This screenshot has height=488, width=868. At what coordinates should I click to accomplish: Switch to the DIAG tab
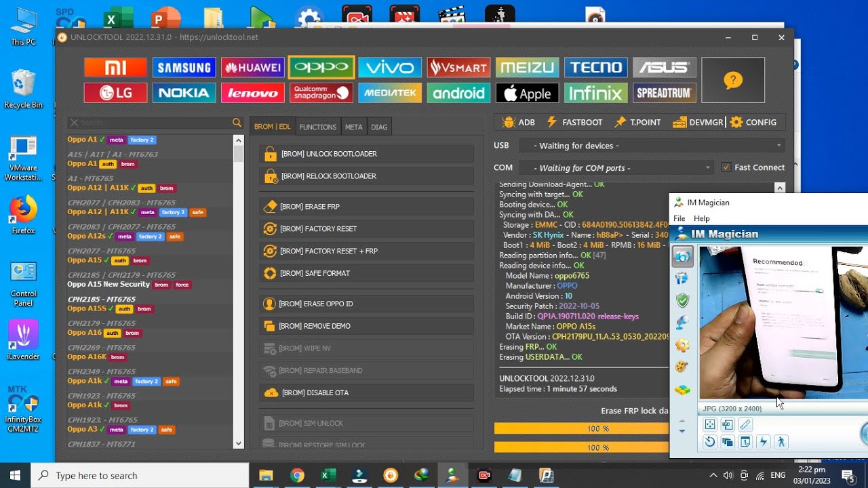coord(379,127)
